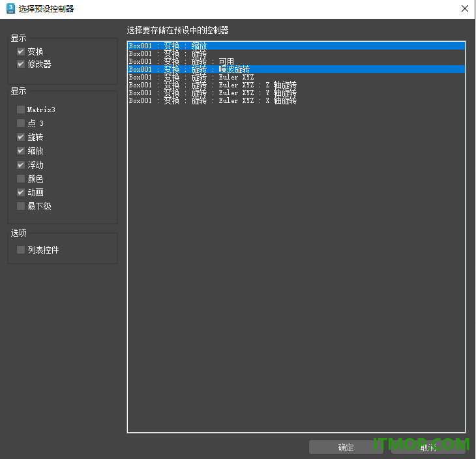Enable the 最下级 checkbox

pyautogui.click(x=21, y=206)
